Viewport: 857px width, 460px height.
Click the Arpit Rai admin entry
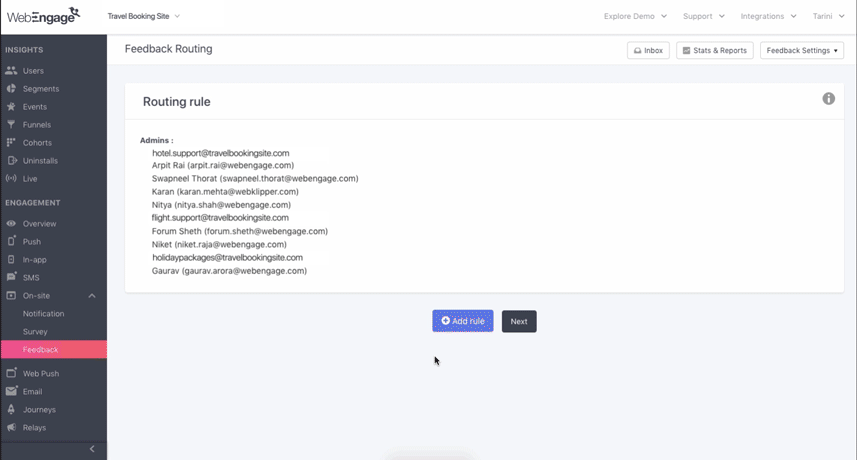[223, 165]
